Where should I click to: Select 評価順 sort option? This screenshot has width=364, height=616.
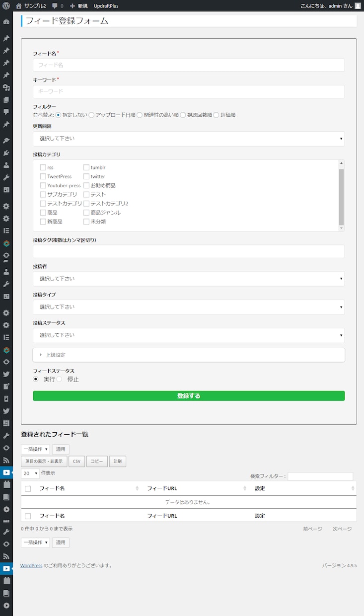coord(216,115)
